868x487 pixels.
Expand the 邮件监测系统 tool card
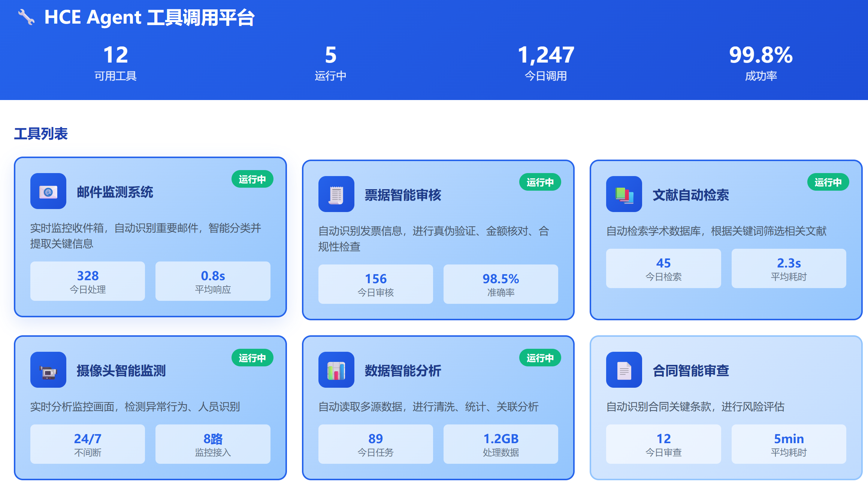(149, 236)
